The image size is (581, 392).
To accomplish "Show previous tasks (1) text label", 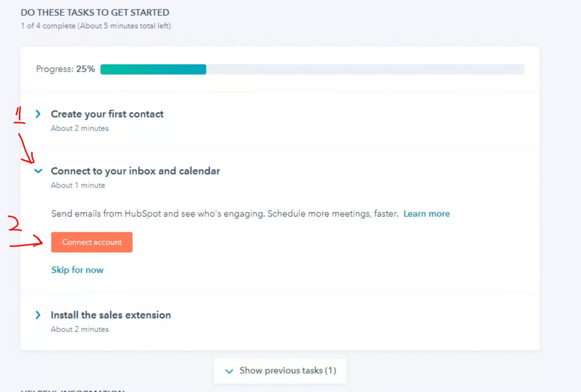I will click(287, 370).
